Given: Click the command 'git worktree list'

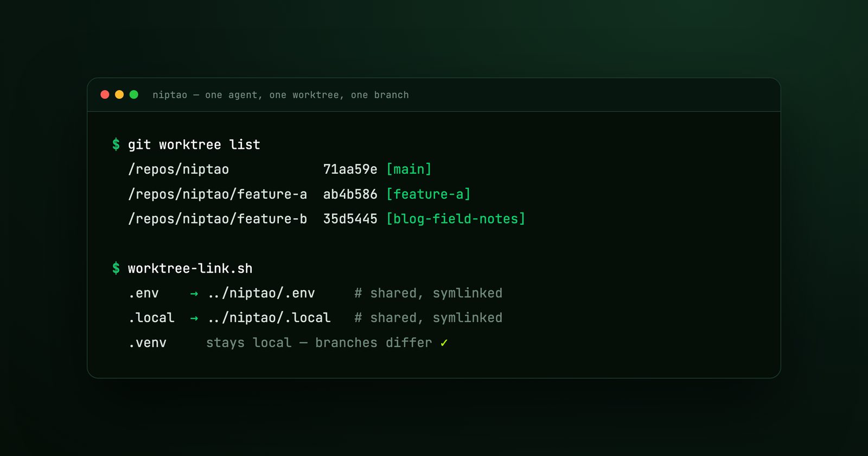Looking at the screenshot, I should coord(194,145).
